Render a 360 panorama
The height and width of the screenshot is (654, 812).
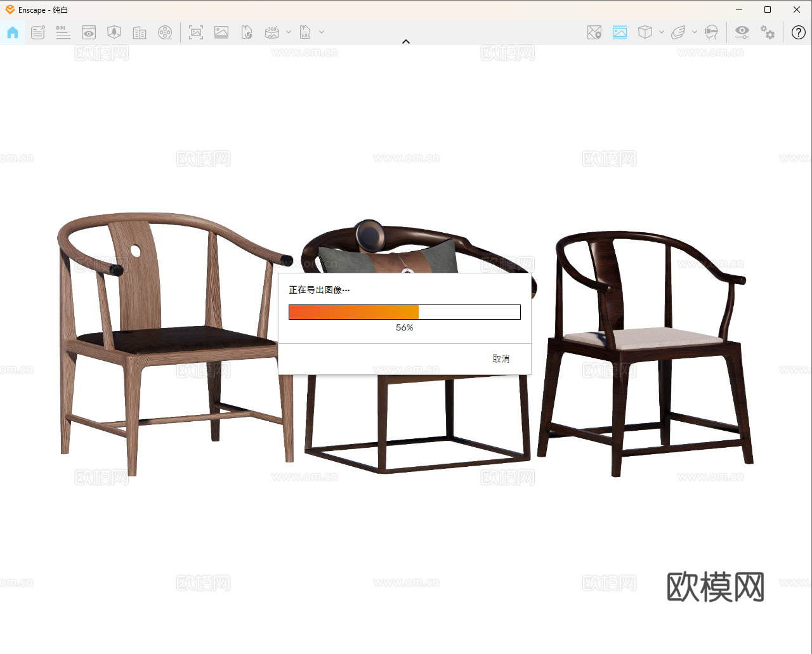tap(272, 32)
